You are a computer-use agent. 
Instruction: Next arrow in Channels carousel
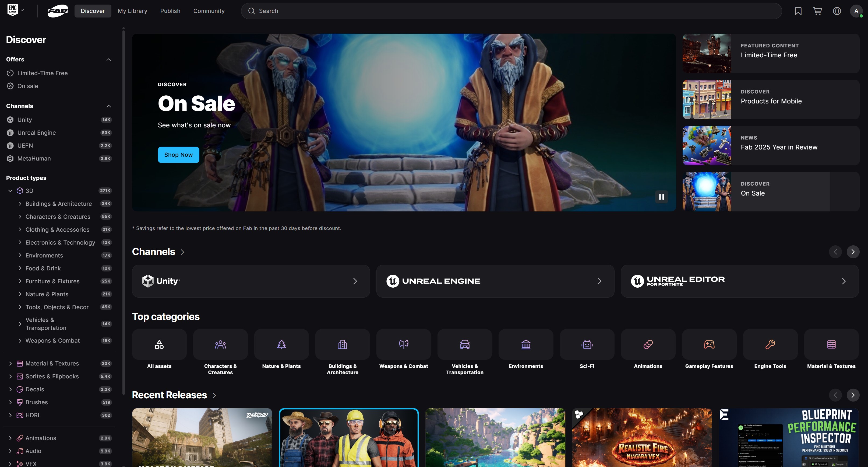[853, 252]
